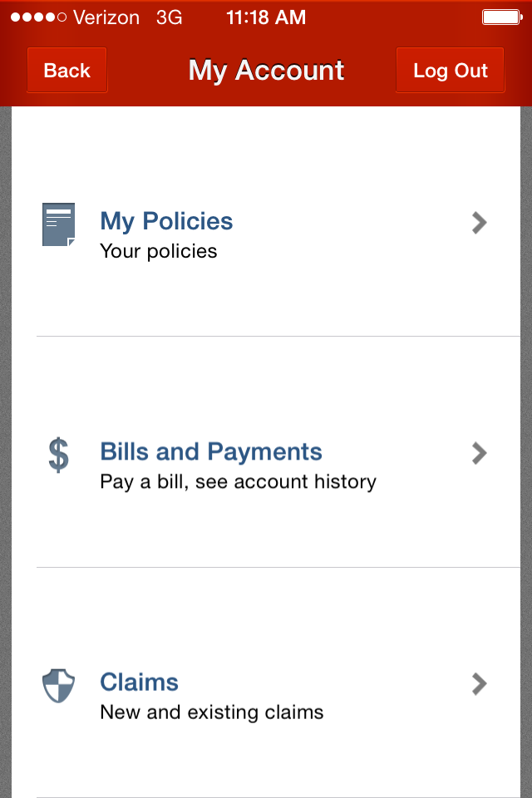Tap the My Policies document icon
This screenshot has height=798, width=532.
coord(58,224)
